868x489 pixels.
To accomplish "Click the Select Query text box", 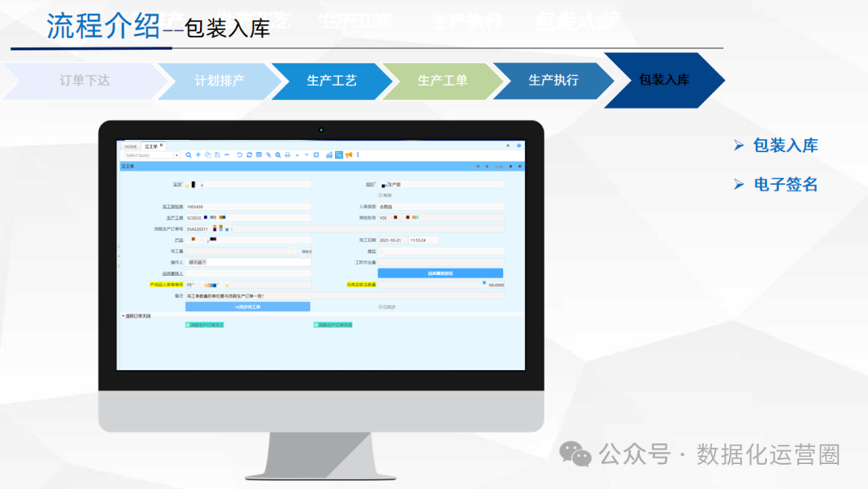I will click(149, 155).
